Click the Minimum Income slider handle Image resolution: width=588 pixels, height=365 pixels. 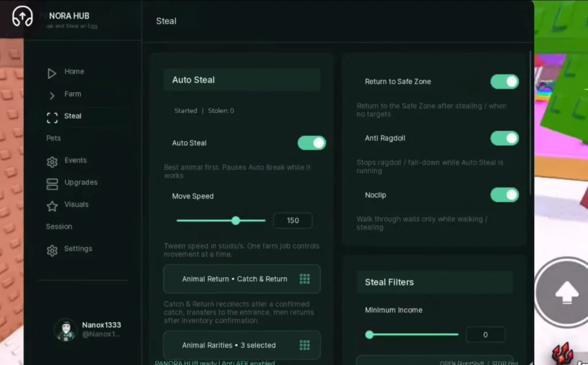[x=369, y=335]
